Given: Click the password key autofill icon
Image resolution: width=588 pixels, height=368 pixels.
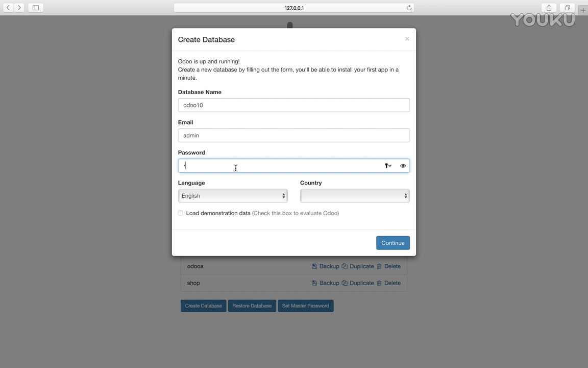Looking at the screenshot, I should 388,166.
